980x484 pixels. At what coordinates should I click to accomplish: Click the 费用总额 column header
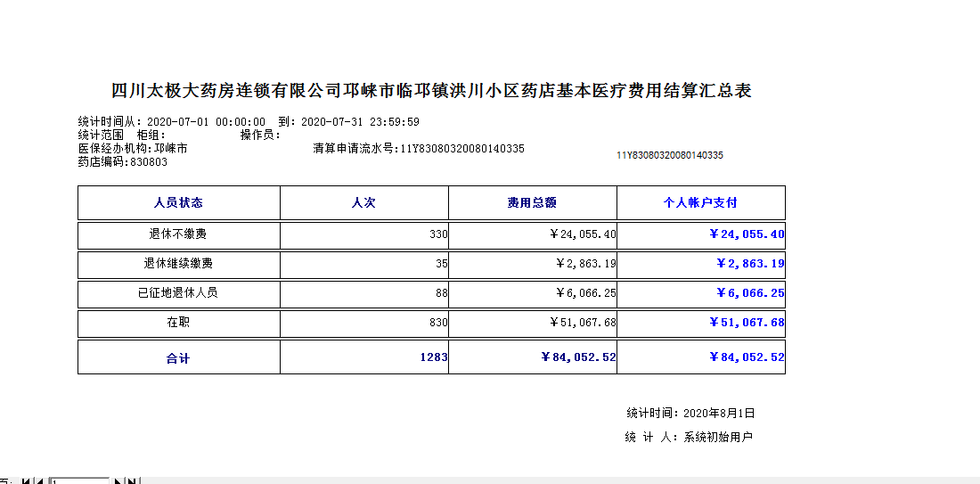[532, 202]
